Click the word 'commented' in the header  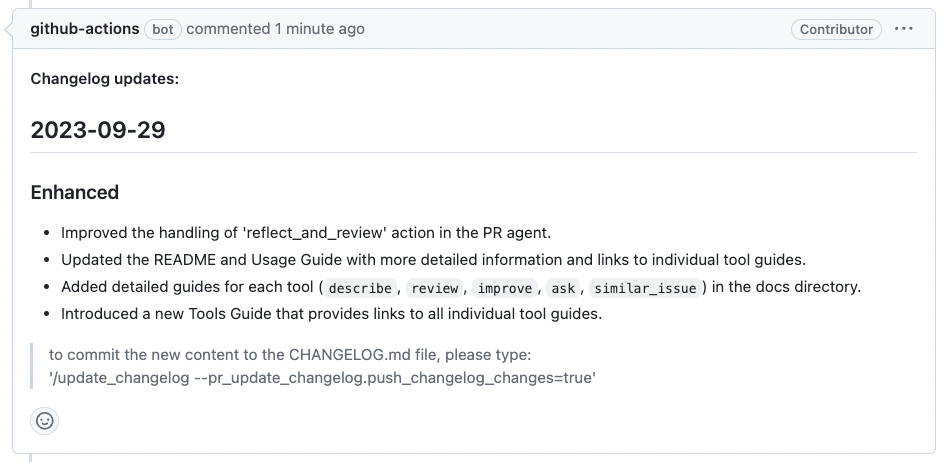pos(229,29)
